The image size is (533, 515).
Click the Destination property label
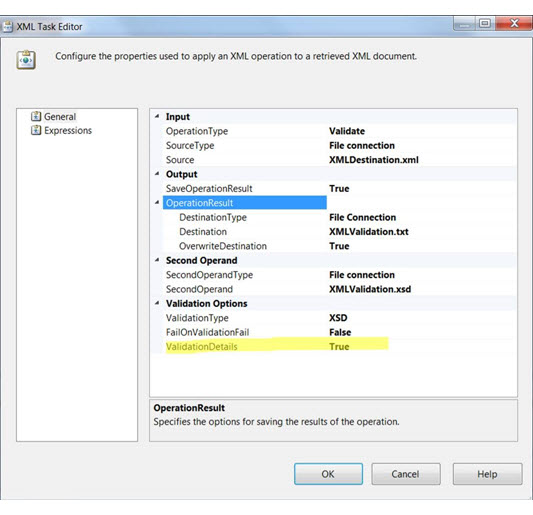click(203, 232)
